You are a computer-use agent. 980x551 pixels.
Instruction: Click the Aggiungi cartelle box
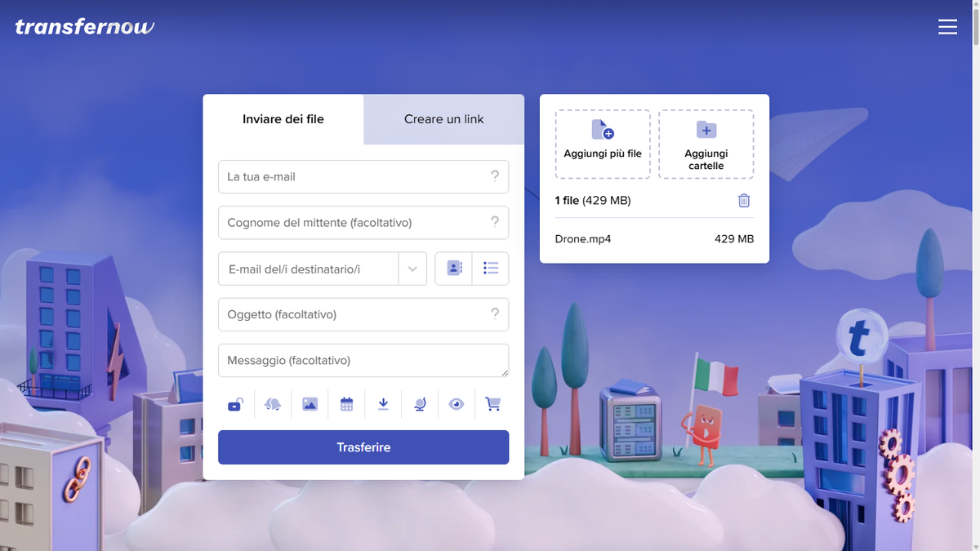click(706, 144)
